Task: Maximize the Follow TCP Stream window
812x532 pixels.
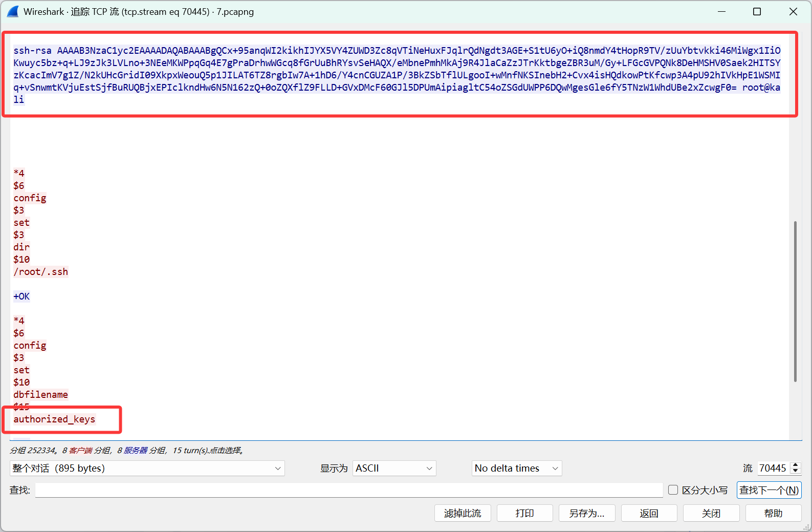Action: [x=757, y=11]
